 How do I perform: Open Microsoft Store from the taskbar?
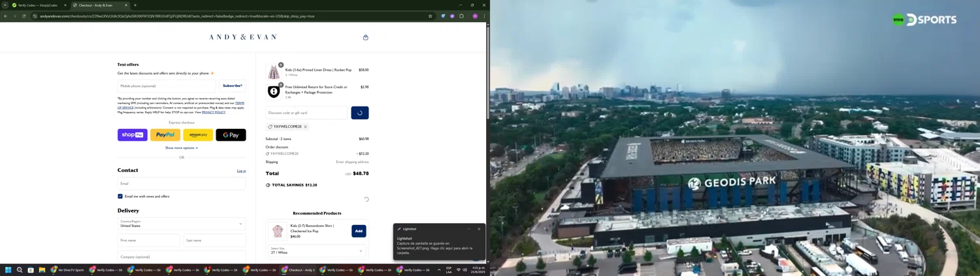(31, 270)
